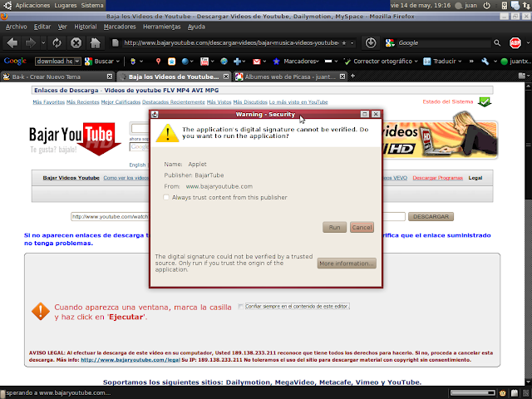Image resolution: width=532 pixels, height=399 pixels.
Task: Toggle the Confiar siempre checkbox on the page
Action: point(240,307)
